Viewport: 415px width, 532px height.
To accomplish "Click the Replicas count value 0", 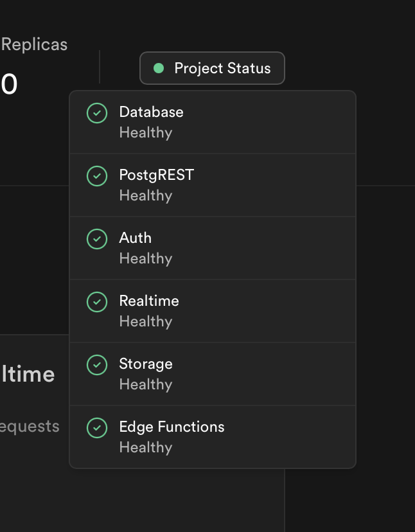I will pos(9,85).
